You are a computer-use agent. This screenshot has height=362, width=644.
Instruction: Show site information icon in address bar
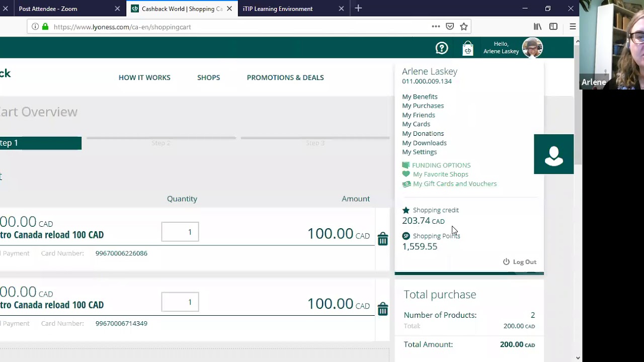pos(35,27)
